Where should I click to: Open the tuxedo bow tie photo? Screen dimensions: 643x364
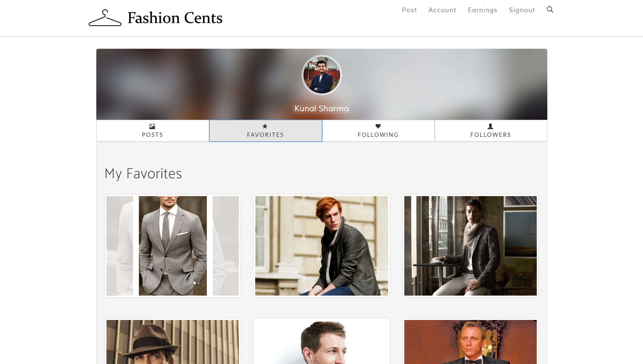pyautogui.click(x=470, y=342)
